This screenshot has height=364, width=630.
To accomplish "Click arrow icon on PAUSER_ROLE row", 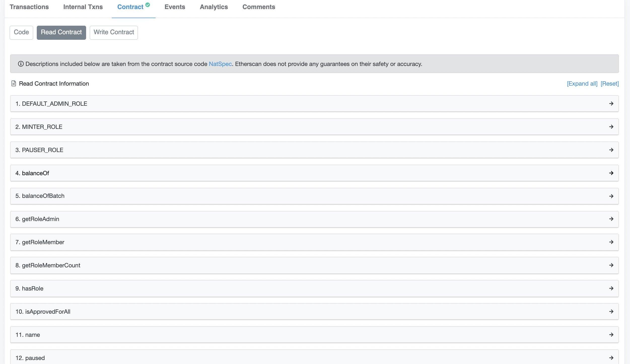I will tap(611, 150).
